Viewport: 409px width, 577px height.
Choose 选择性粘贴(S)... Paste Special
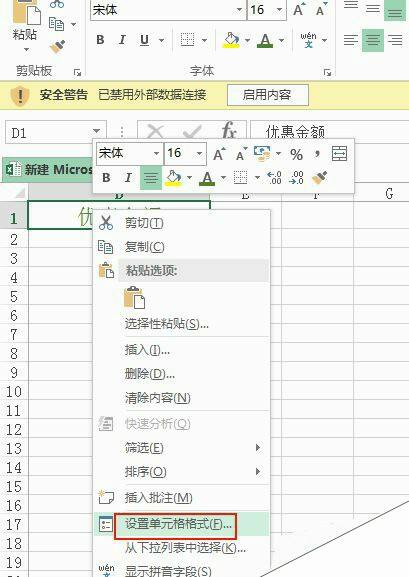182,324
